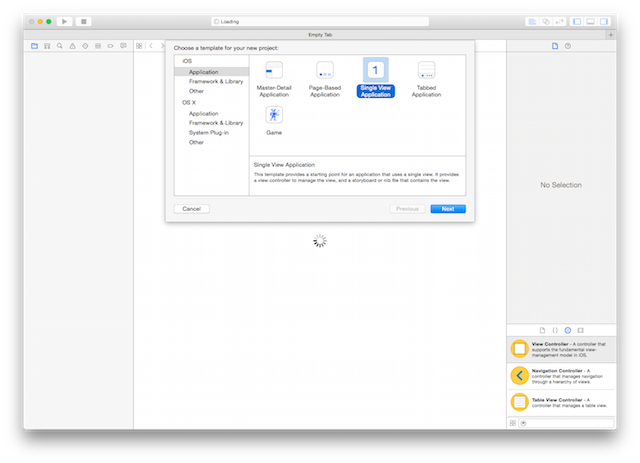Go back in editor history
The width and height of the screenshot is (640, 463).
click(151, 46)
